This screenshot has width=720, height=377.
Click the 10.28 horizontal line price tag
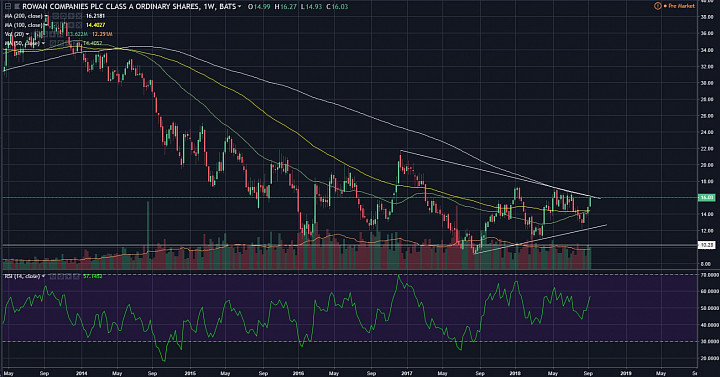coord(706,245)
